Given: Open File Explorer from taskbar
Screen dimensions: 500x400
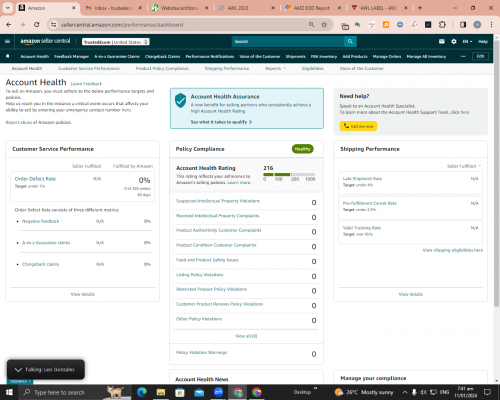Looking at the screenshot, I should click(x=161, y=392).
